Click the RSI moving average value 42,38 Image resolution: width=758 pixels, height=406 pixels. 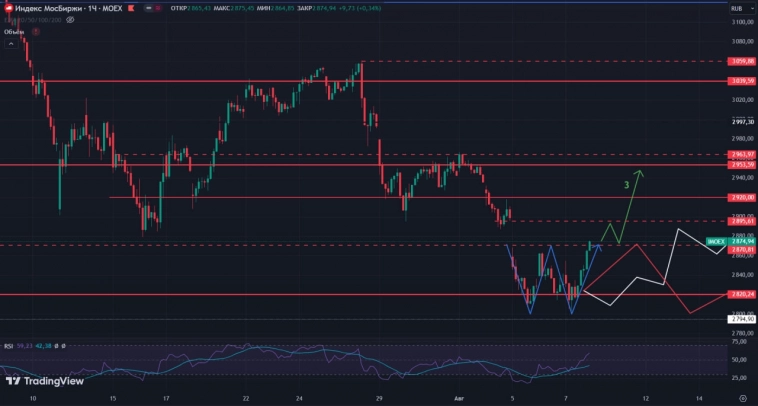[42, 346]
